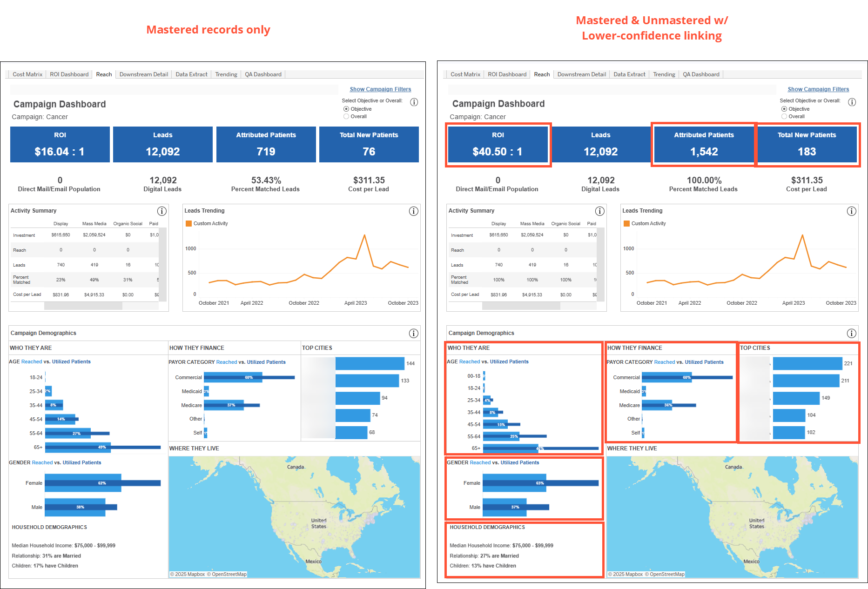Click info icon beside Objective selector in Mastered & Unmastered dashboard
This screenshot has height=589, width=868.
[x=852, y=102]
